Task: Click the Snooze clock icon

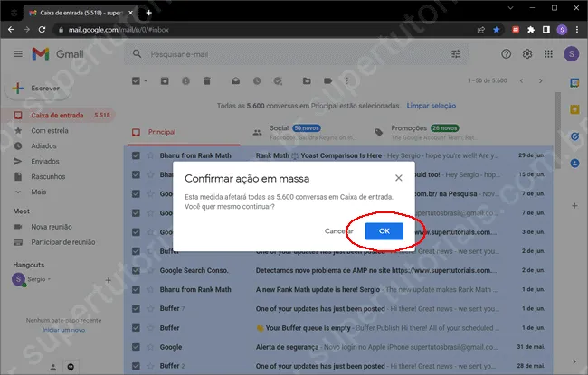Action: 257,80
